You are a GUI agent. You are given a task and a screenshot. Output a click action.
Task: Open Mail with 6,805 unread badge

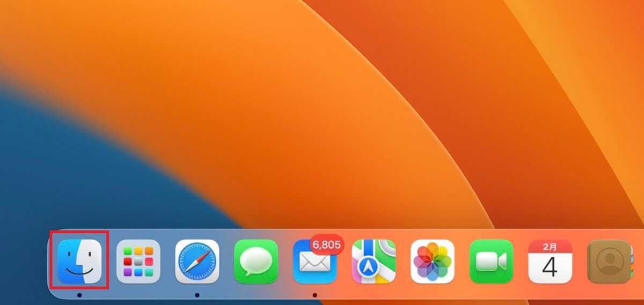coord(315,261)
